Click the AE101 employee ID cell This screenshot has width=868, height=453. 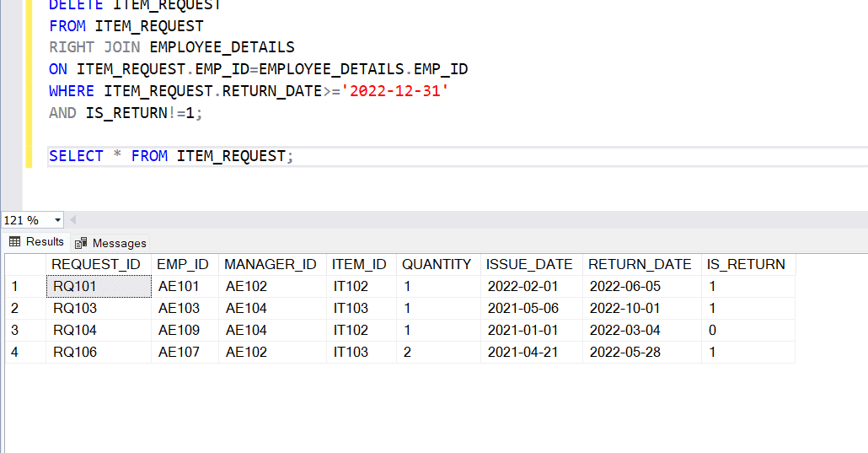[185, 287]
